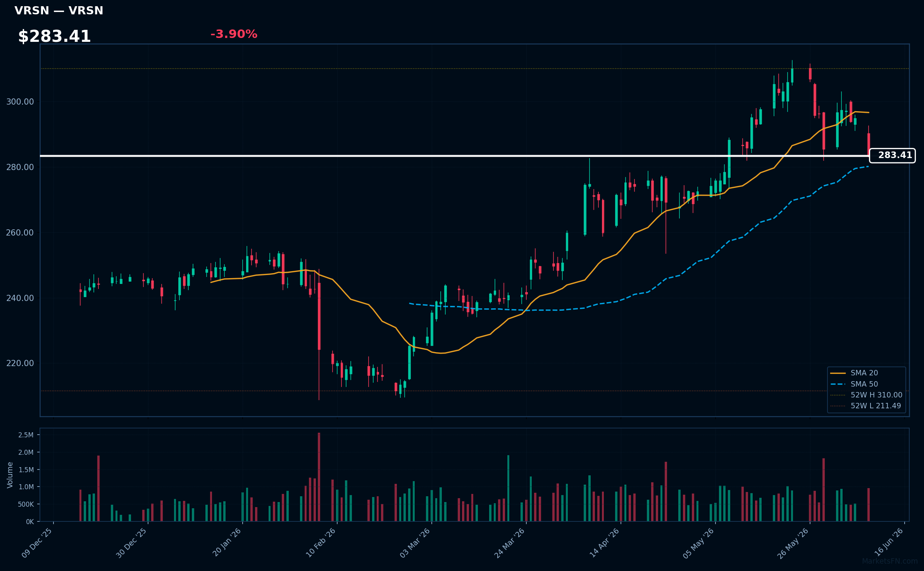Select the 52W H 310.00 legend entry

[x=866, y=395]
